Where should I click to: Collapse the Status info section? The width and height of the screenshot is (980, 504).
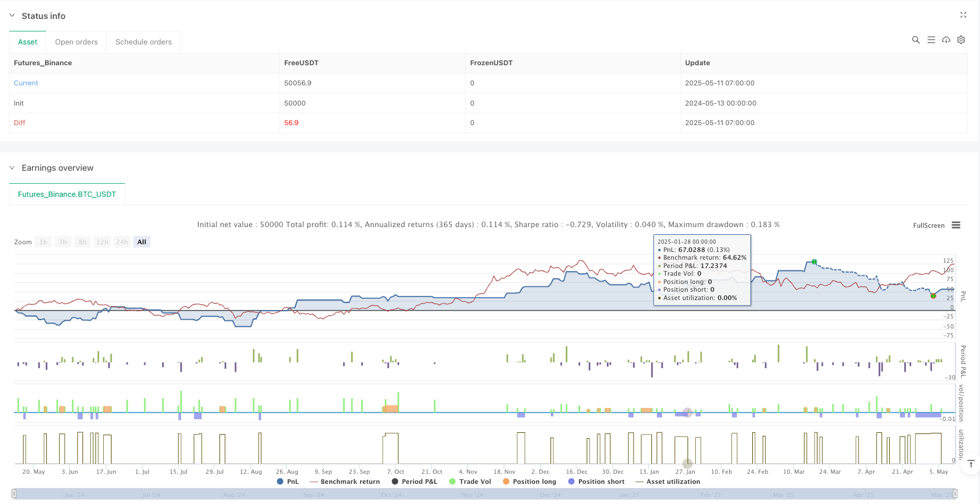point(12,16)
